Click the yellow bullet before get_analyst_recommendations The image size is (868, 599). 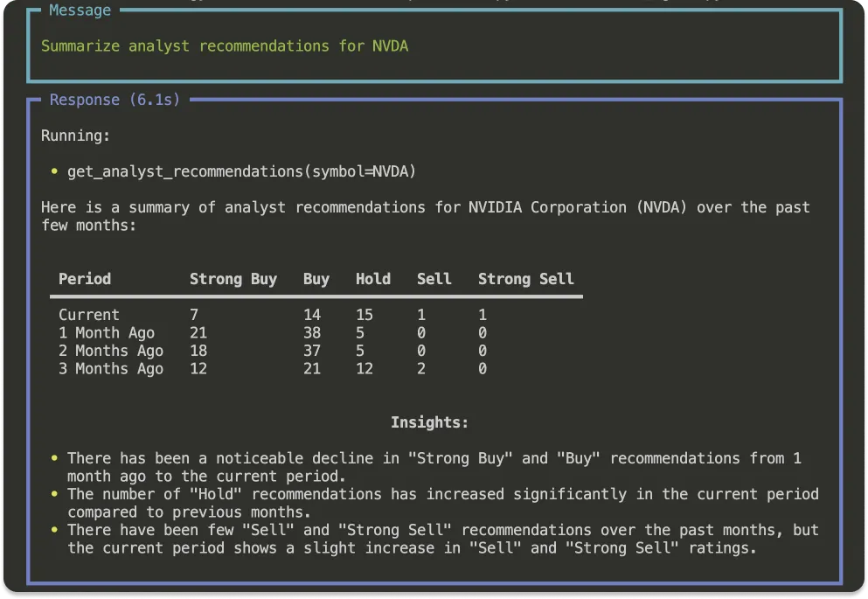(54, 171)
